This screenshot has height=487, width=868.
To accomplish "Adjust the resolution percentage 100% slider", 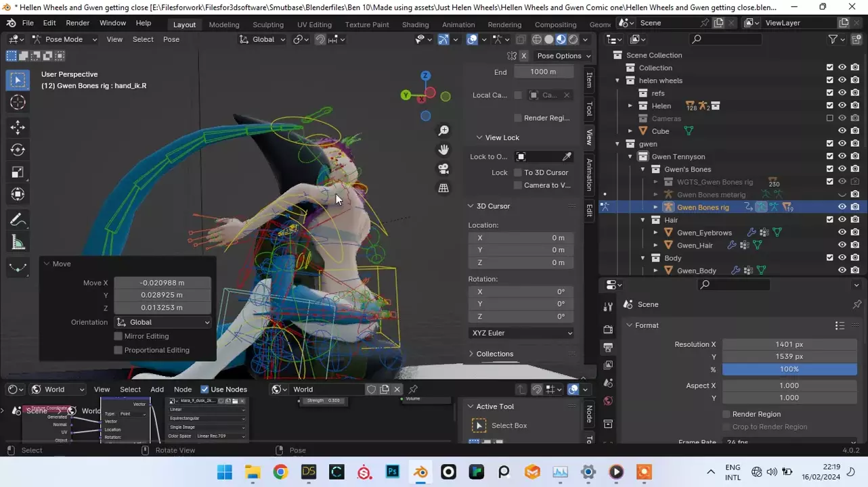I will [789, 369].
